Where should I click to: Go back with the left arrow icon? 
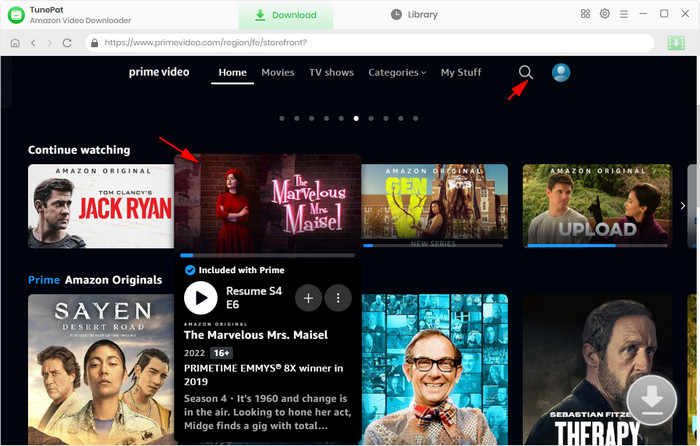tap(33, 43)
